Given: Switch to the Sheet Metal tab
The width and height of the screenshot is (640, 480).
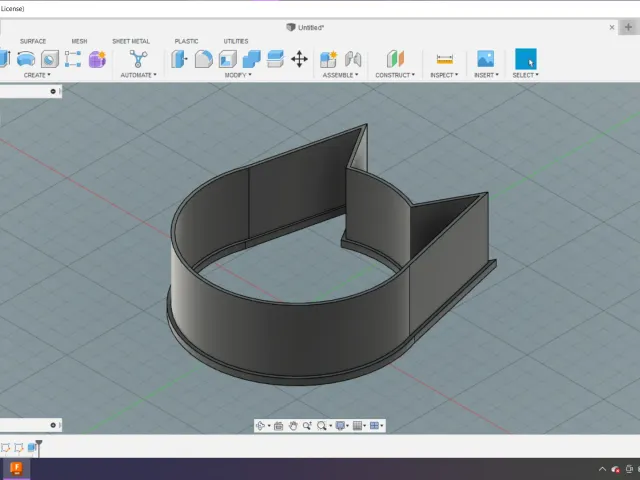Looking at the screenshot, I should click(131, 41).
